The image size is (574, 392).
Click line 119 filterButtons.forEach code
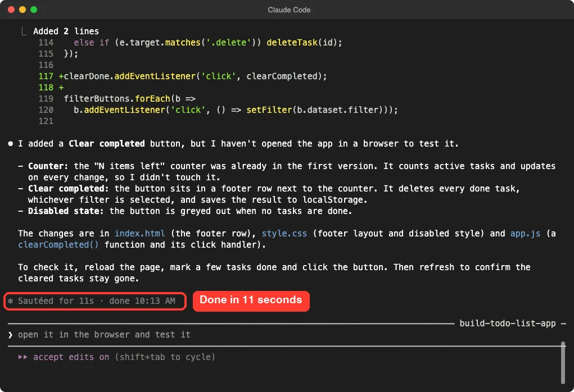130,99
